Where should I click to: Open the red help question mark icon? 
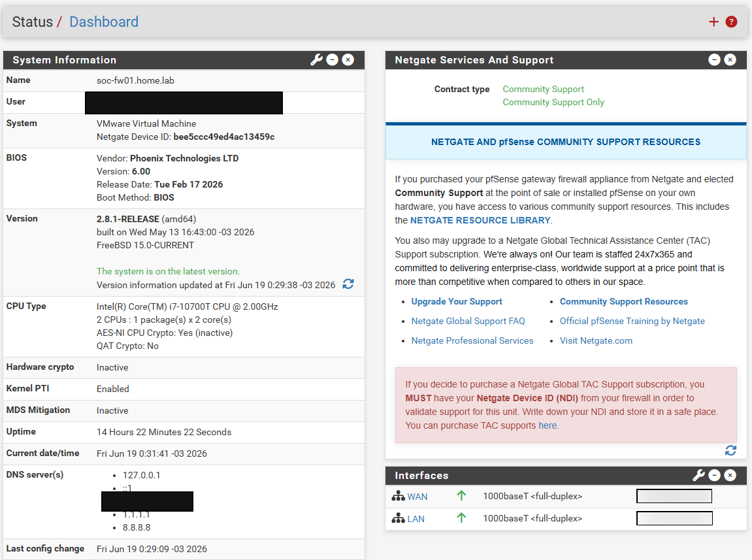[x=731, y=22]
